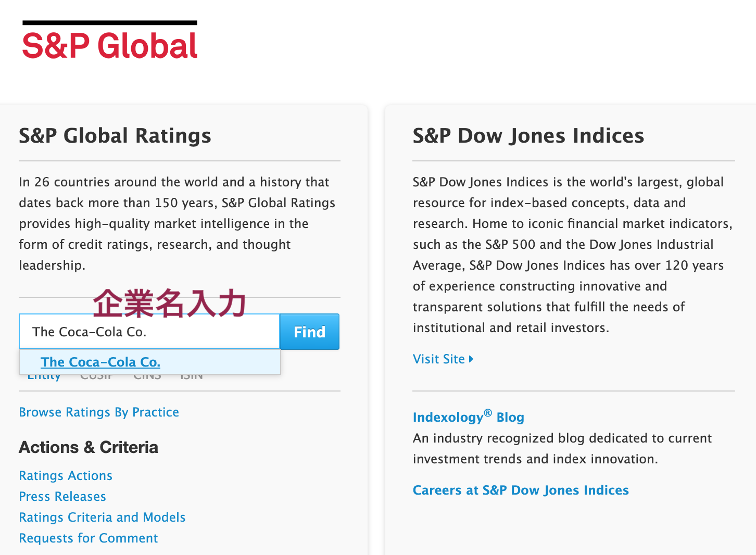Click the S&P Dow Jones Indices heading
Image resolution: width=756 pixels, height=555 pixels.
click(x=528, y=135)
